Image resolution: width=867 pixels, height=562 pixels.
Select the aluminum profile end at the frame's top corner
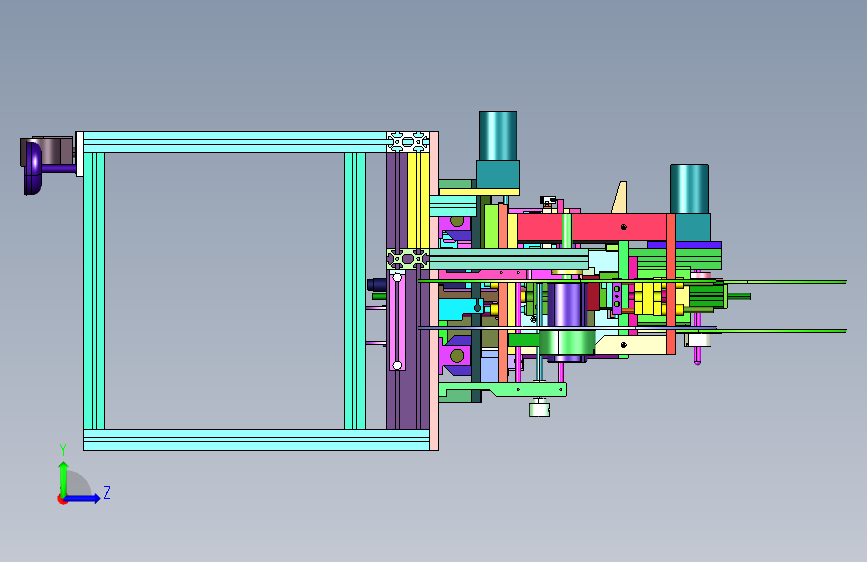click(408, 142)
